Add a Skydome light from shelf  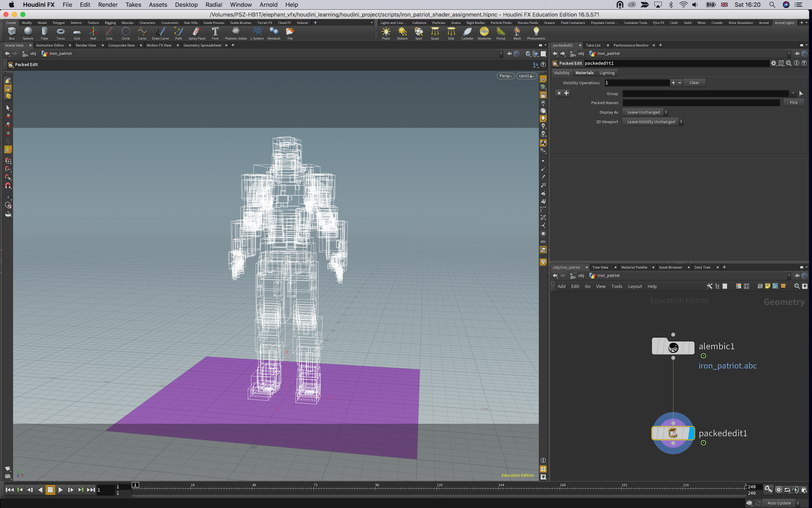(x=484, y=32)
